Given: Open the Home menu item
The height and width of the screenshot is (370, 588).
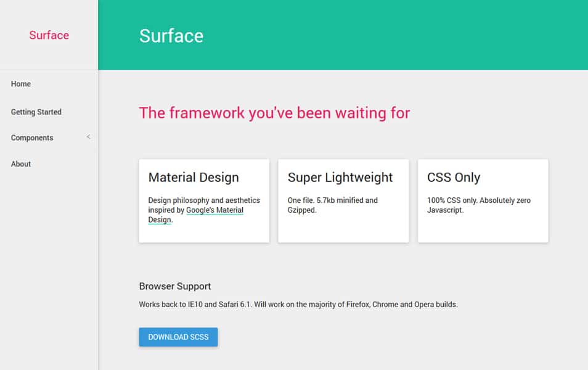Looking at the screenshot, I should 20,84.
